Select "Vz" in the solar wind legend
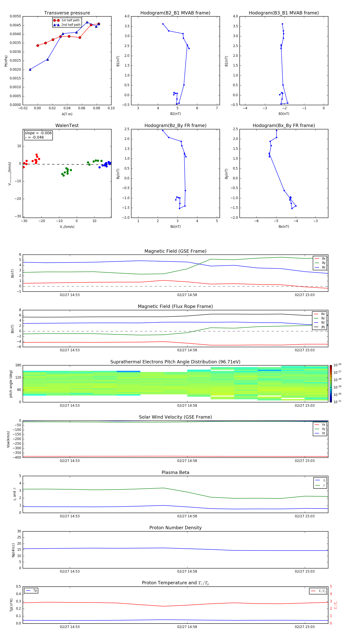This screenshot has height=644, width=351. coord(320,433)
